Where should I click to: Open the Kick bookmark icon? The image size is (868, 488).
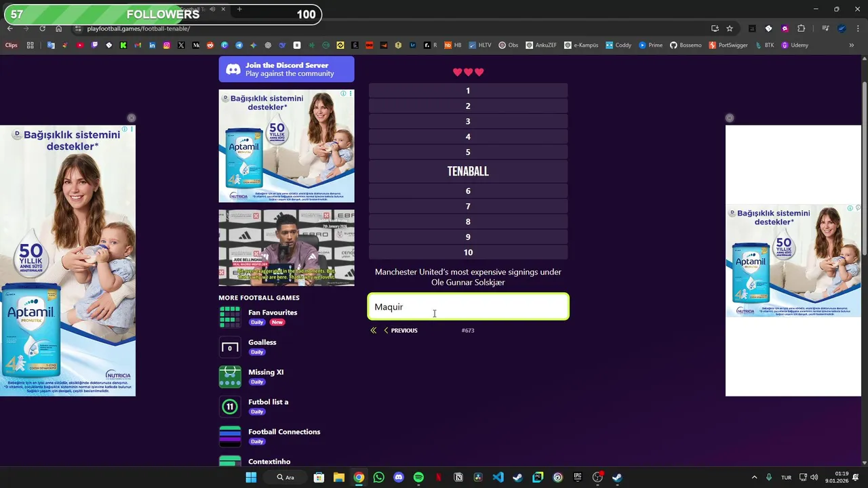point(123,45)
